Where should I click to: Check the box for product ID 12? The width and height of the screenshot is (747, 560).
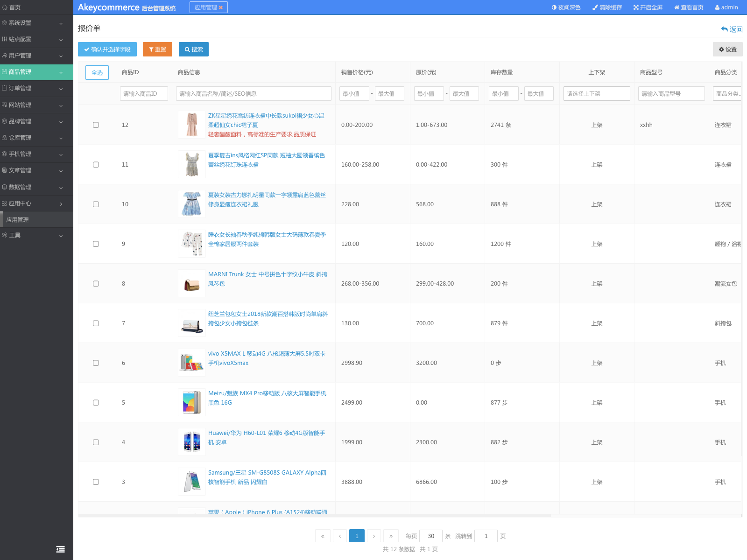96,125
